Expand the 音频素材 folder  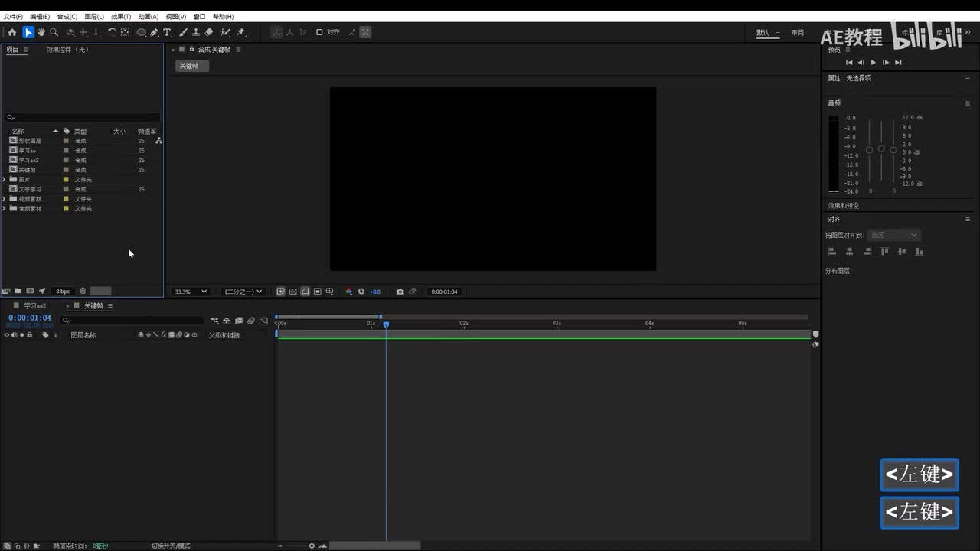pyautogui.click(x=5, y=209)
